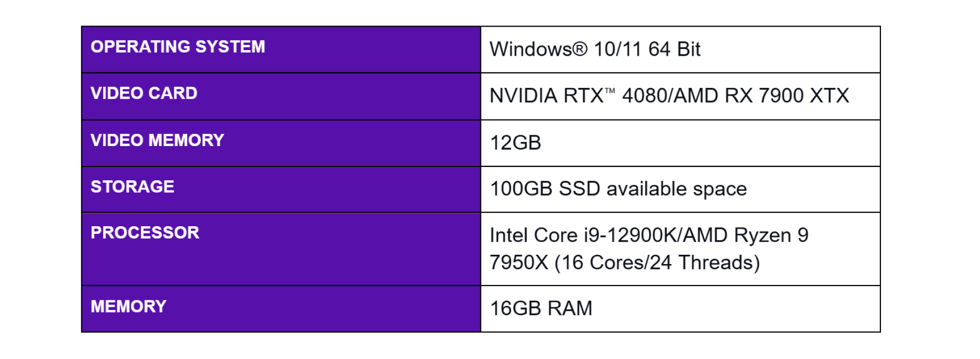Screen dimensions: 980x359
Task: Click the 100GB SSD available space text
Action: click(x=618, y=189)
